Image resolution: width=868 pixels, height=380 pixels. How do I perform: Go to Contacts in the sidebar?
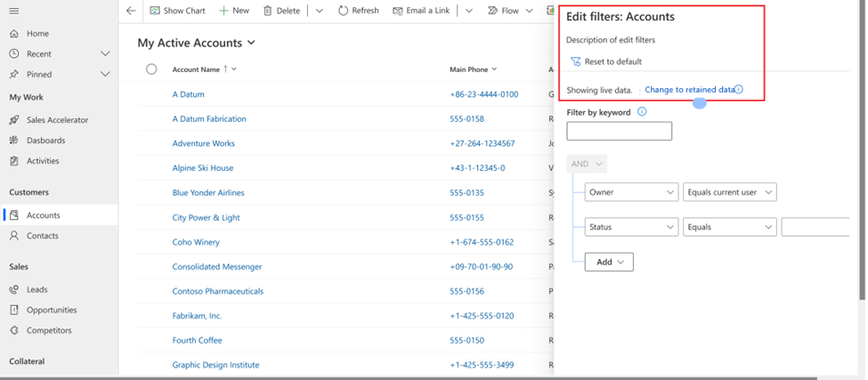(42, 236)
